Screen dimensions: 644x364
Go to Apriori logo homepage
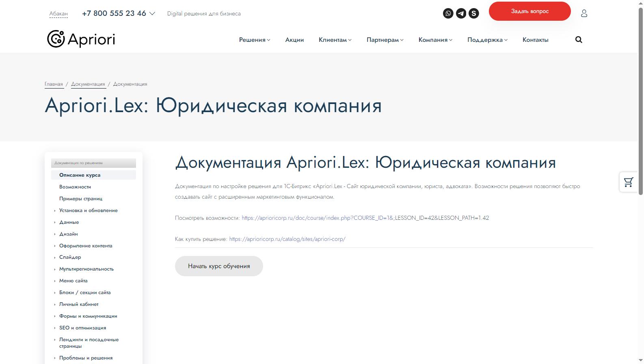coord(81,39)
